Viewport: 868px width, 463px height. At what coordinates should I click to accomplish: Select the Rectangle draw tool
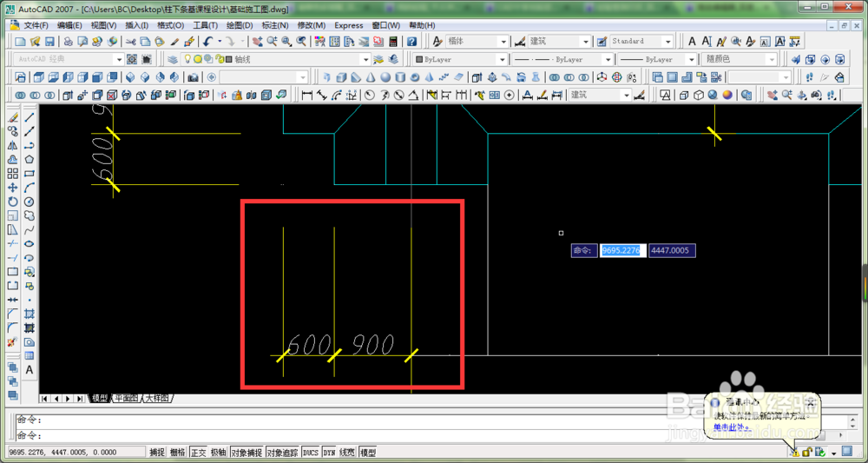pyautogui.click(x=30, y=174)
